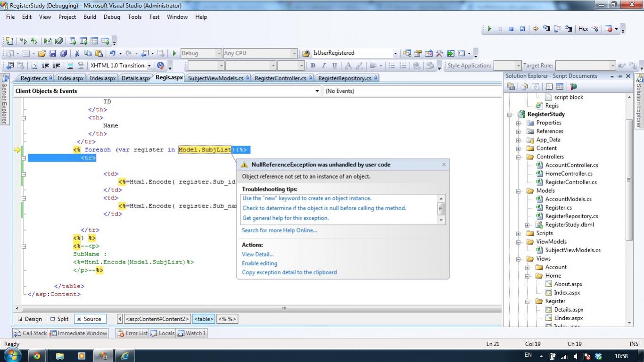The image size is (644, 362).
Task: Stop debugging with the square icon
Action: click(511, 29)
